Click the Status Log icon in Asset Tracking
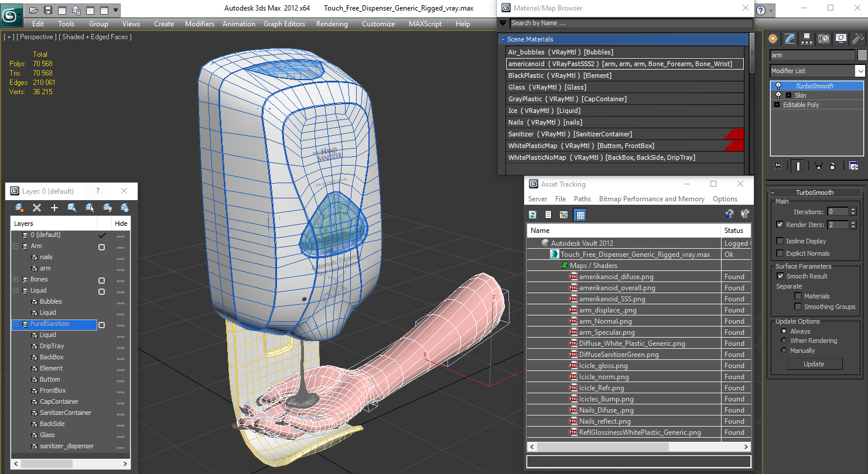Image resolution: width=868 pixels, height=474 pixels. tap(549, 215)
